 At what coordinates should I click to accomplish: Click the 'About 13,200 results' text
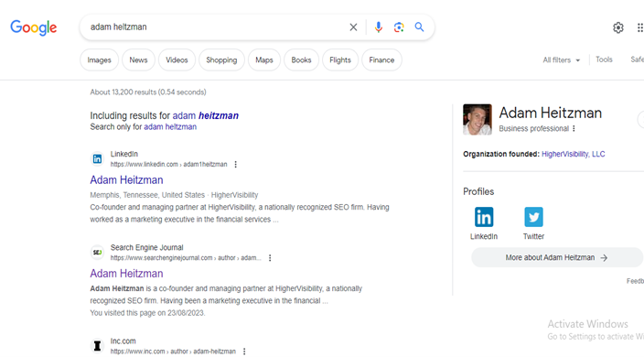pos(148,92)
